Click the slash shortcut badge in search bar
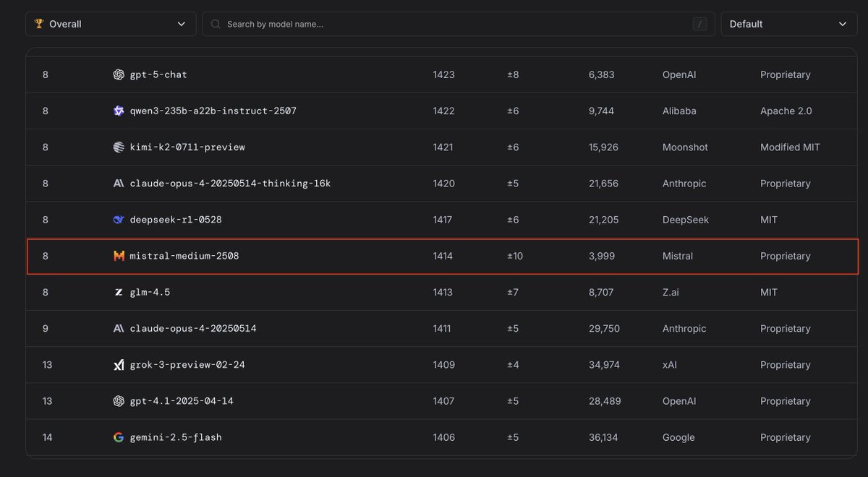The width and height of the screenshot is (868, 477). pos(699,24)
